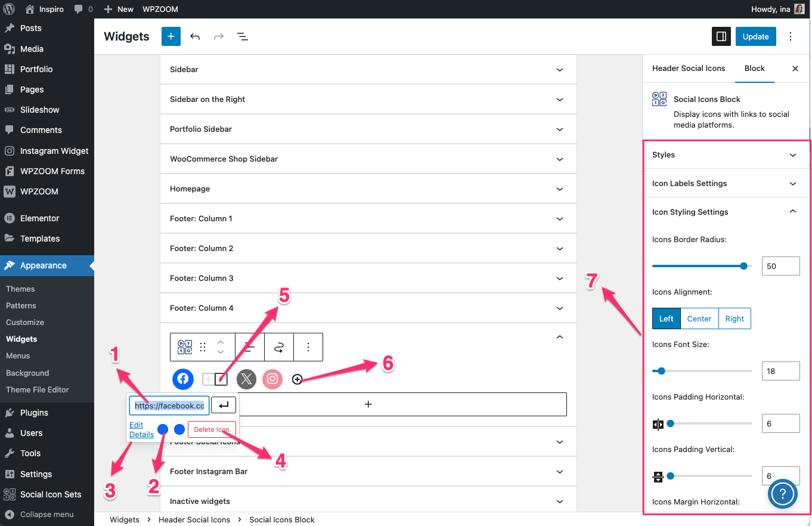Open Plugins in the admin menu
Viewport: 812px width, 526px height.
(34, 413)
